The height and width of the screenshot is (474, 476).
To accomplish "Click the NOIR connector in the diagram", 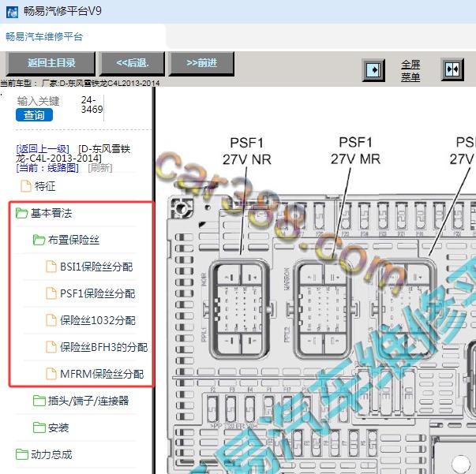I will coord(240,309).
